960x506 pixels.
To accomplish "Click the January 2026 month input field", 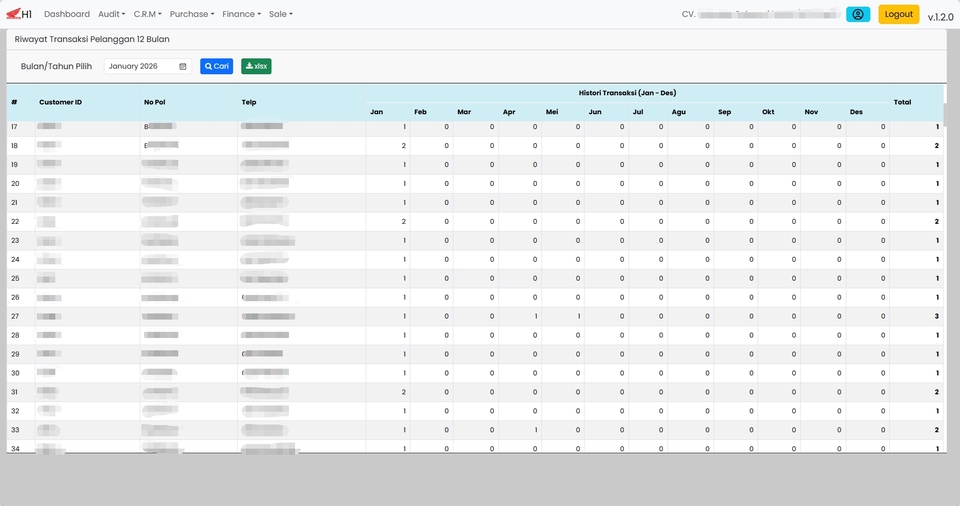I will [148, 66].
